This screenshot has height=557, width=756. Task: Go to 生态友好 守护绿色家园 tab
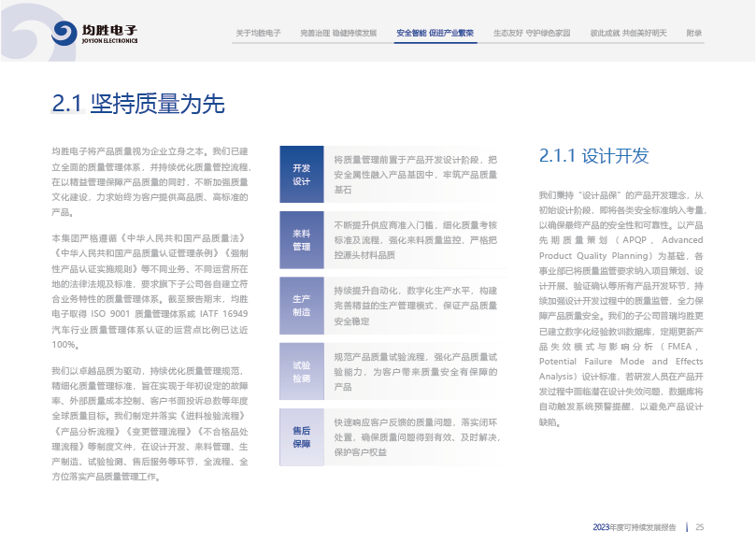click(x=531, y=33)
